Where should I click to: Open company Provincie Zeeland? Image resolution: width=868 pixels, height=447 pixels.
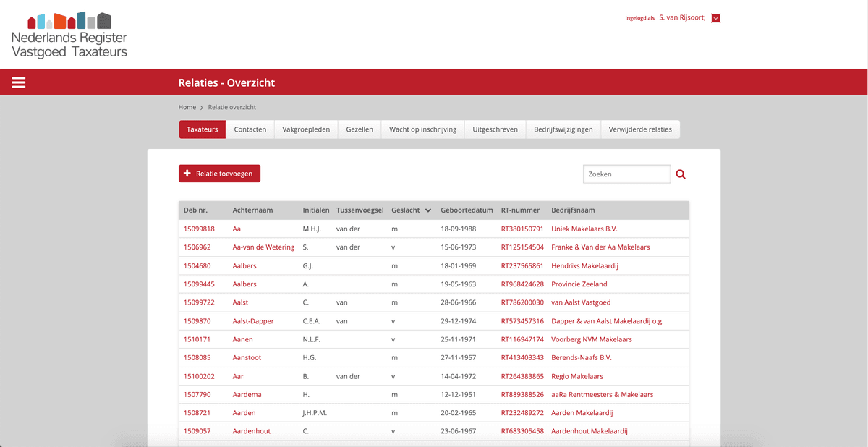point(579,284)
